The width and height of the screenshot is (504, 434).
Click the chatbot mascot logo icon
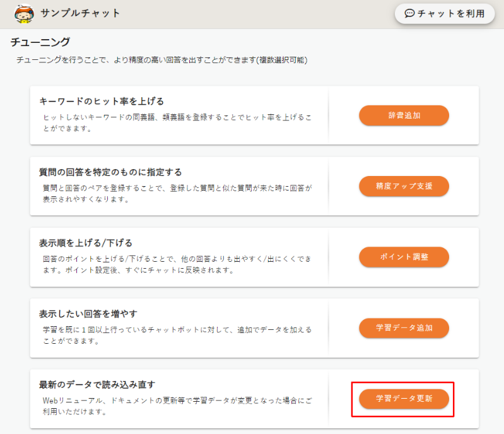tap(24, 13)
